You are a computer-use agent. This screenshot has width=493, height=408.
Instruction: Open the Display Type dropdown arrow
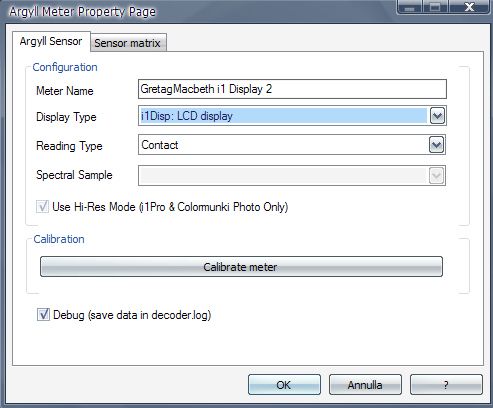point(437,116)
